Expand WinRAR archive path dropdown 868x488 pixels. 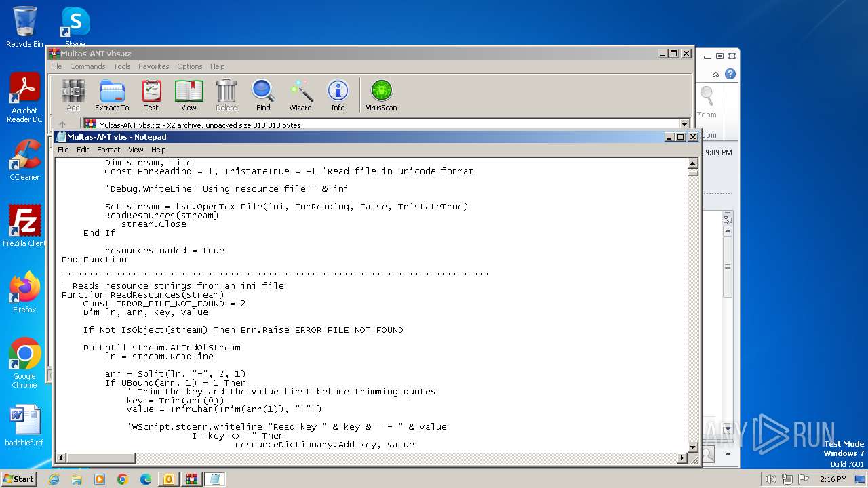(x=684, y=125)
